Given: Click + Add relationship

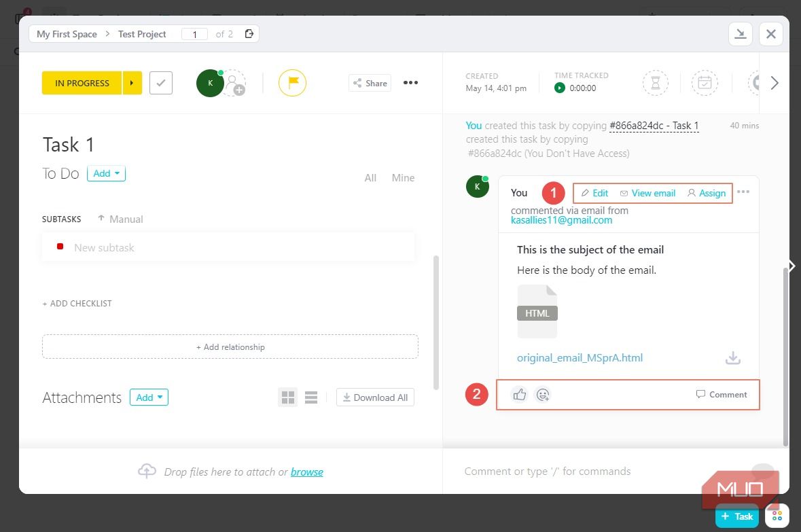Looking at the screenshot, I should point(230,347).
